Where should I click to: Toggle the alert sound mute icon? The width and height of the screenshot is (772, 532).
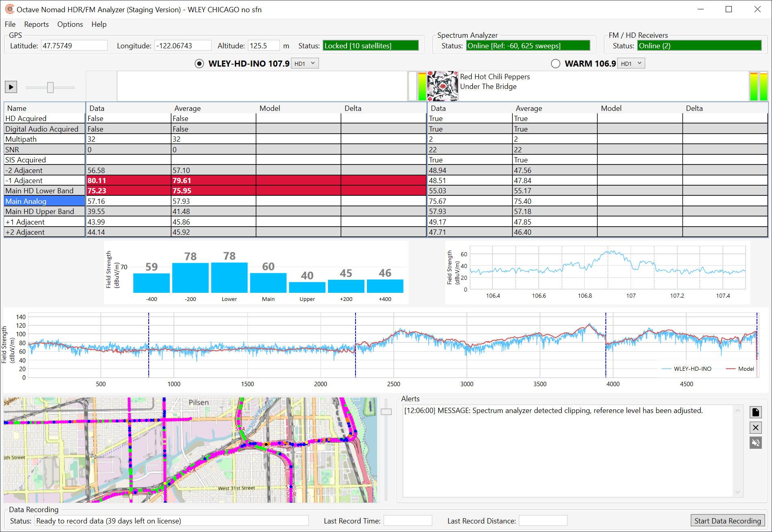click(755, 443)
